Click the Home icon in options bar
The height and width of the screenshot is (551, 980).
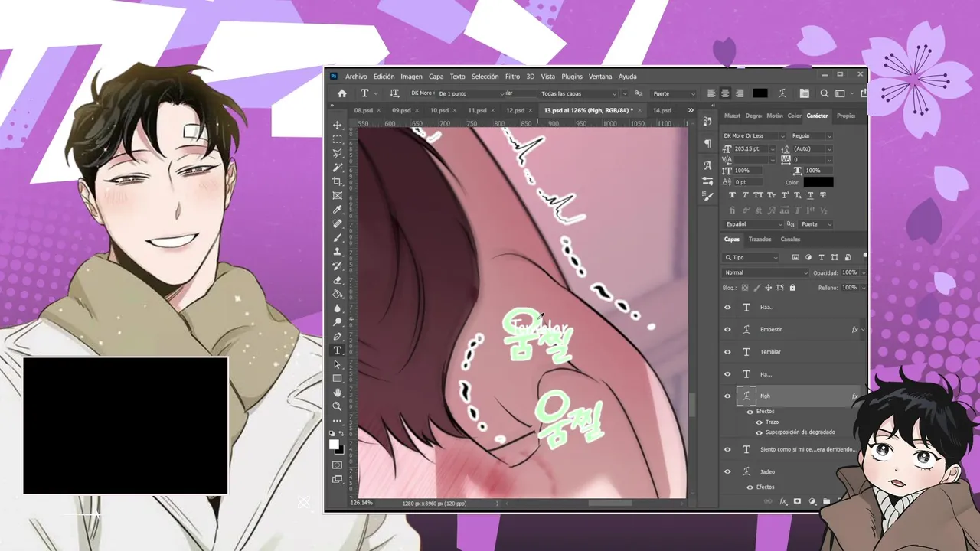tap(342, 93)
